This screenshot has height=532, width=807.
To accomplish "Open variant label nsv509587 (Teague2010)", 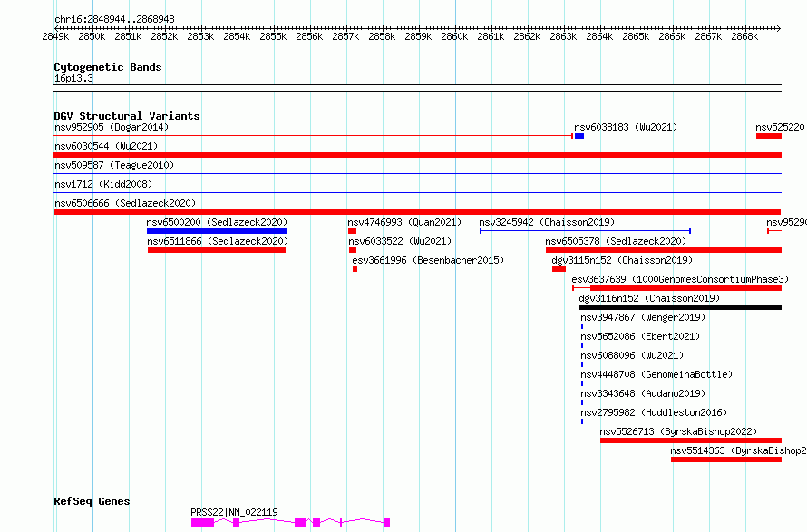I will pyautogui.click(x=114, y=165).
